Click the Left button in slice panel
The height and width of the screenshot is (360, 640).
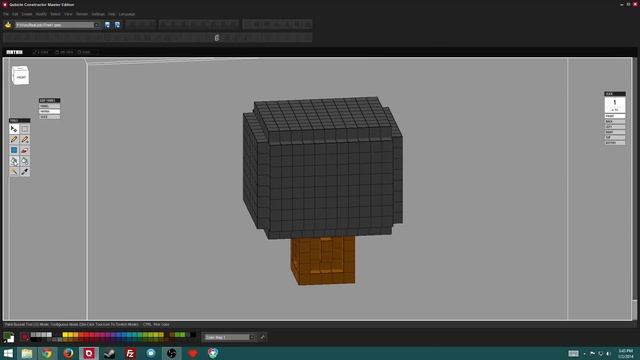615,127
